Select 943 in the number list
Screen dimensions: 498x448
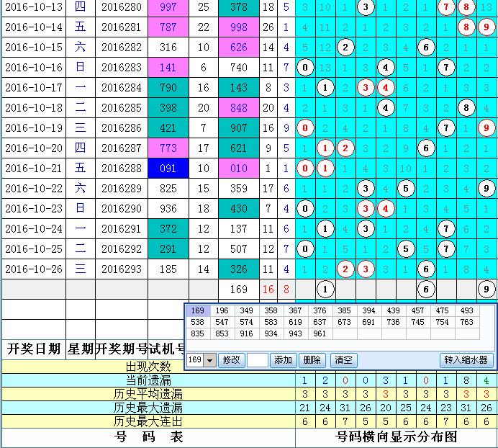[x=295, y=333]
